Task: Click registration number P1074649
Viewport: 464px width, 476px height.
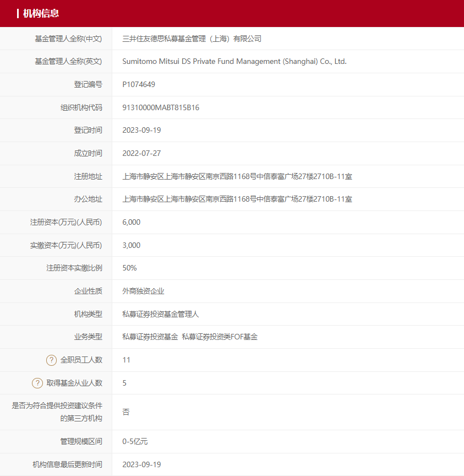Action: coord(139,84)
